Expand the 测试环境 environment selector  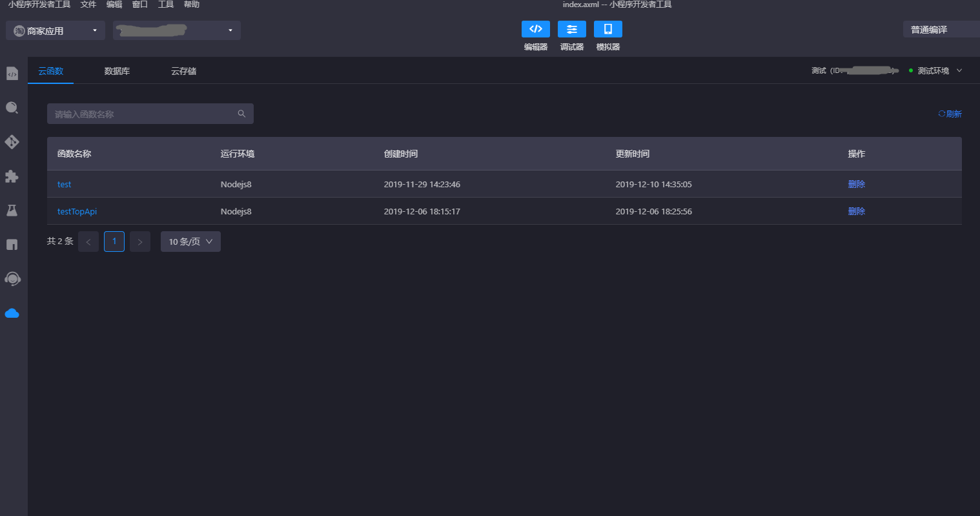point(936,70)
